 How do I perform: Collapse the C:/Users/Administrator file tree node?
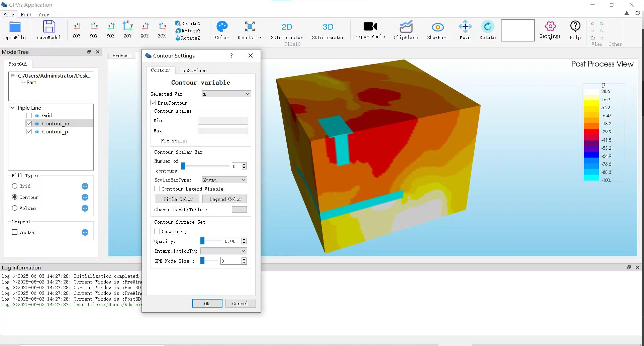click(x=13, y=76)
